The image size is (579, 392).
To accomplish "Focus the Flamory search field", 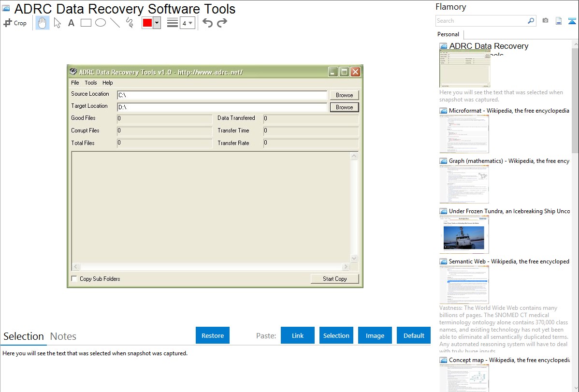I will 481,21.
